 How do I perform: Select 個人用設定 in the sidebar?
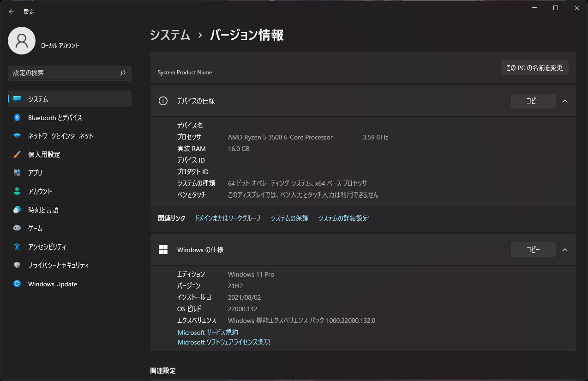[70, 154]
